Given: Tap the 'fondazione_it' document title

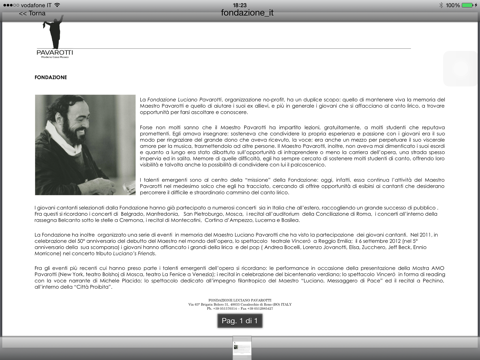Looking at the screenshot, I should coord(247,13).
